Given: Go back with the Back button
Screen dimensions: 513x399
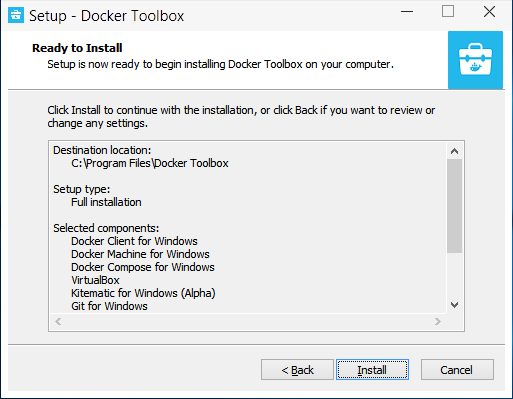Looking at the screenshot, I should point(297,369).
